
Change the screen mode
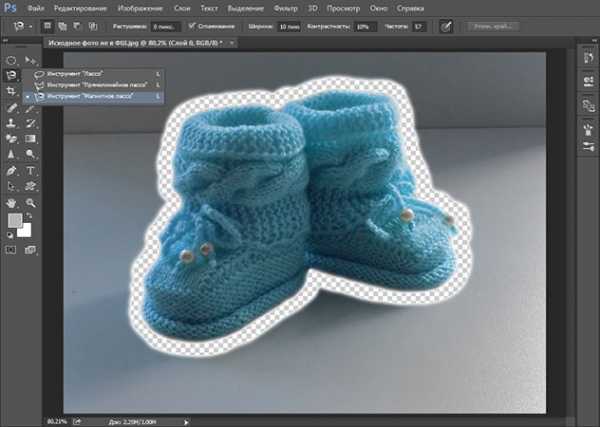pos(30,250)
